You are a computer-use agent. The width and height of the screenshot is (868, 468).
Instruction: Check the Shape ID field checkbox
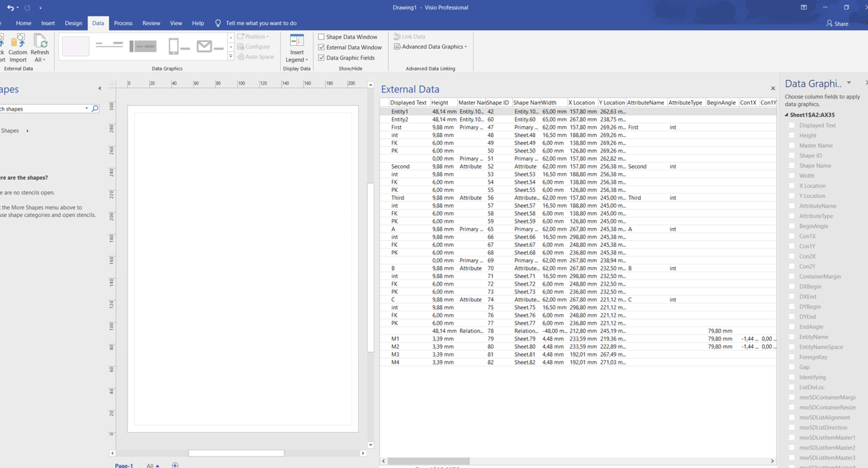pos(791,155)
